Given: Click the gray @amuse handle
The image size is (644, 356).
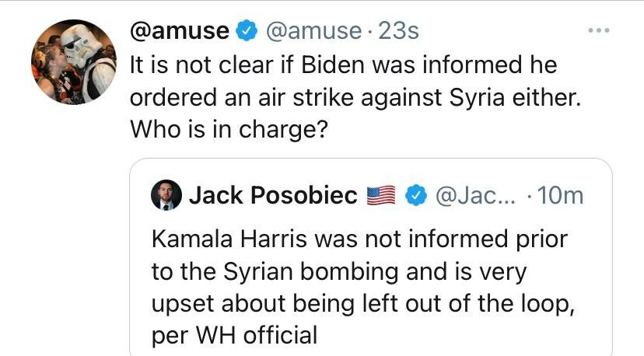Looking at the screenshot, I should (314, 31).
